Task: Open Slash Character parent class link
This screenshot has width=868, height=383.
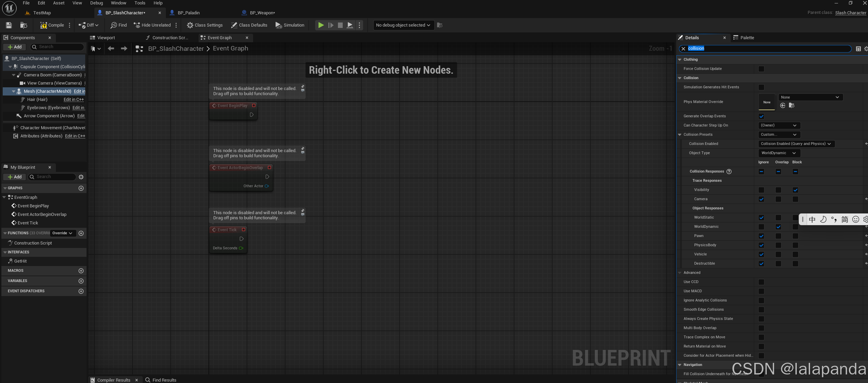Action: pos(850,13)
